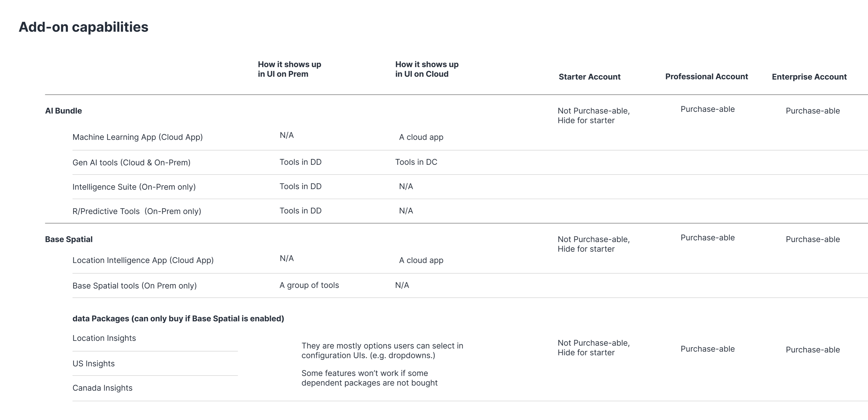868x420 pixels.
Task: Click the Starter Account column header
Action: coord(589,77)
